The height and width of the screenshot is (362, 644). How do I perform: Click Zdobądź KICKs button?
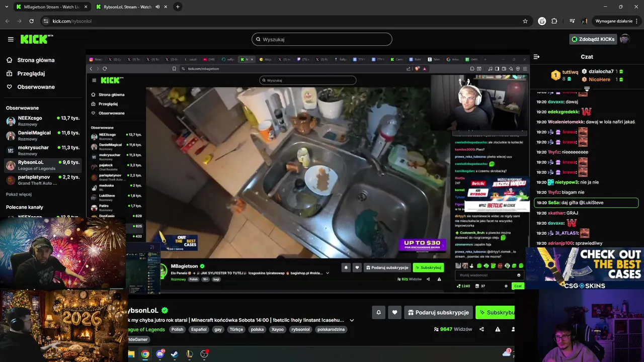(593, 39)
